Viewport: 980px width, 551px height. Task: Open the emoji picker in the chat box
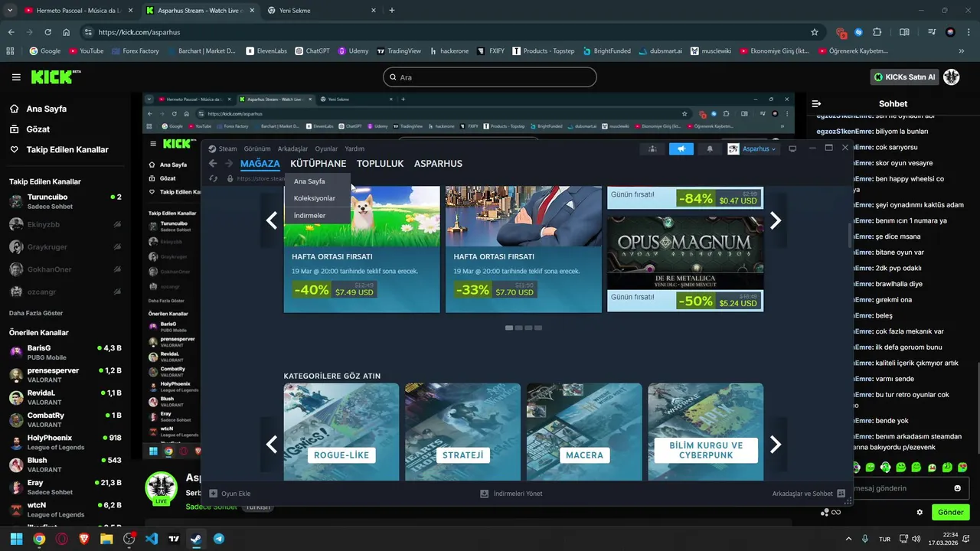pos(957,488)
